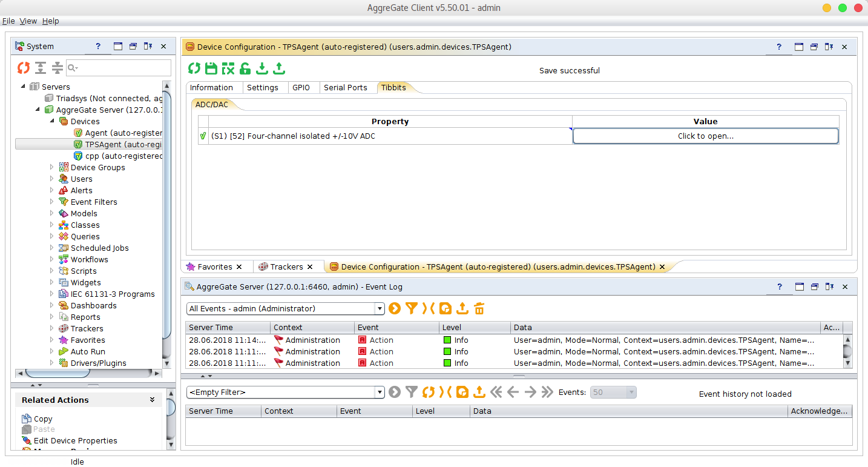Expand all nodes in System tree toolbar
This screenshot has width=868, height=467.
41,68
